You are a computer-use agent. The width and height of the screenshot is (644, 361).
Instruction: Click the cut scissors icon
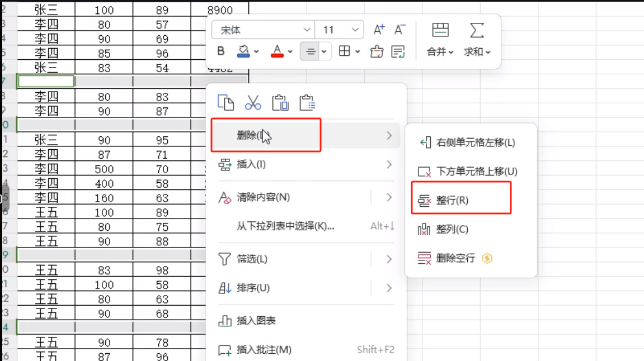(253, 103)
